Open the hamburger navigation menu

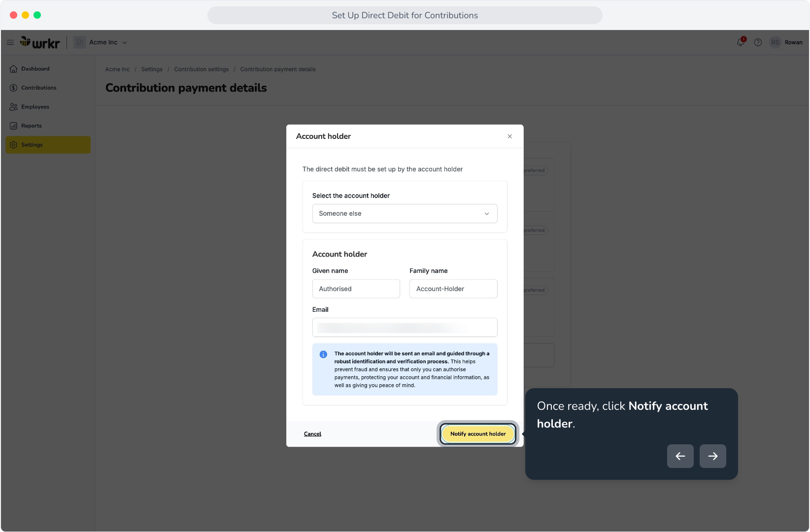point(10,42)
